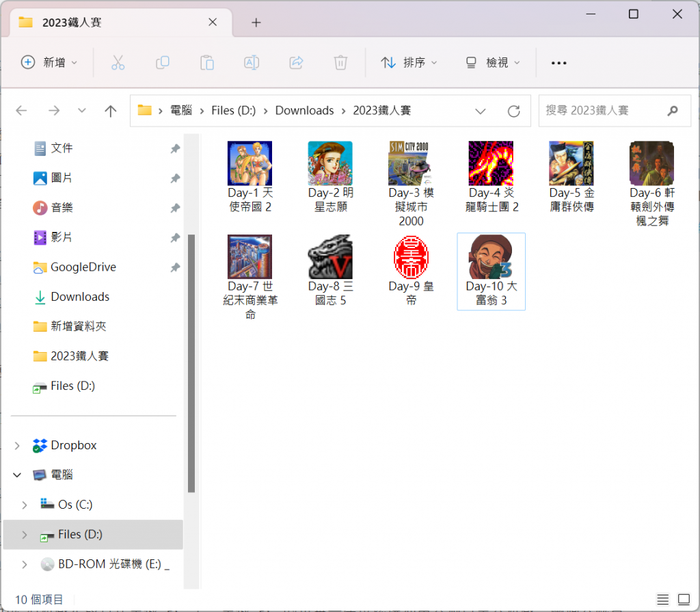Select BD-ROM 光碟機 (E:) drive
The width and height of the screenshot is (700, 612).
pyautogui.click(x=105, y=564)
